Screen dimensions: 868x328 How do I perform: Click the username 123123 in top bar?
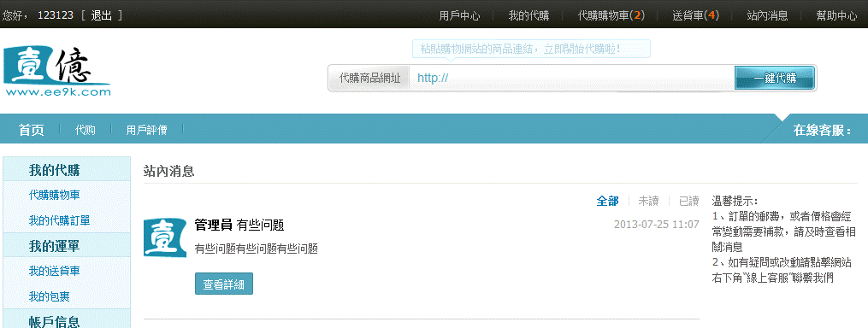tap(56, 15)
